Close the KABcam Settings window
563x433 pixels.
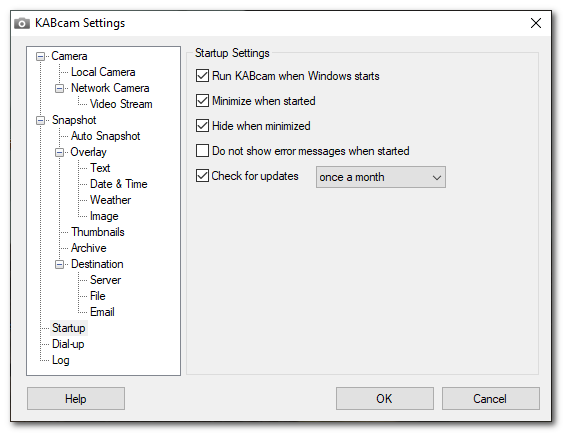tap(536, 23)
